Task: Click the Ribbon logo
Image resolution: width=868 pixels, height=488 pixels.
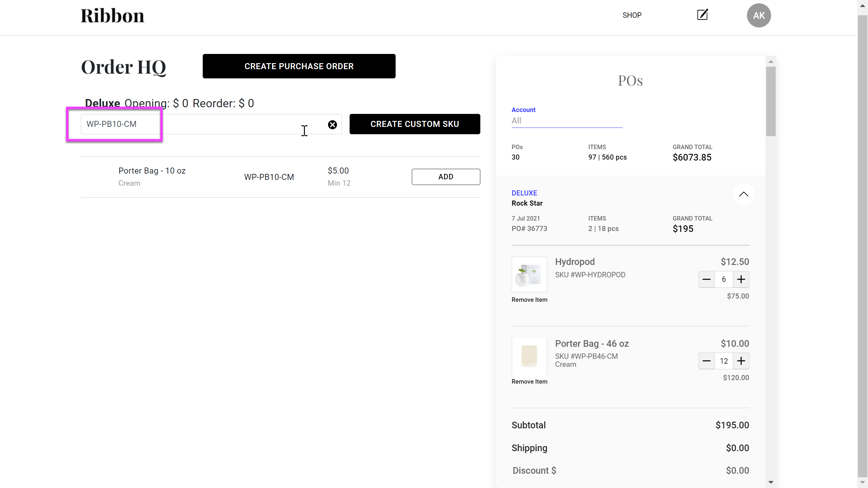Action: [x=112, y=16]
